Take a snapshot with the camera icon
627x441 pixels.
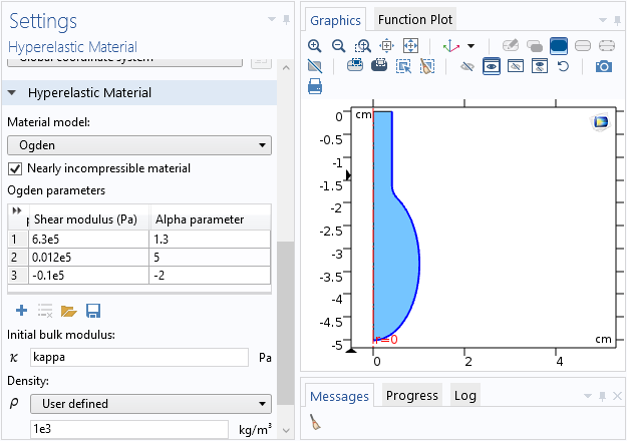click(603, 66)
